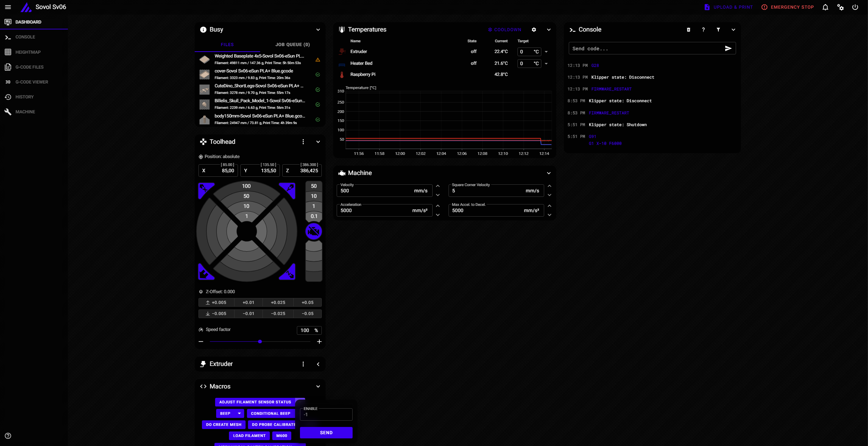This screenshot has width=868, height=446.
Task: Collapse the Machine panel chevron
Action: pyautogui.click(x=549, y=173)
